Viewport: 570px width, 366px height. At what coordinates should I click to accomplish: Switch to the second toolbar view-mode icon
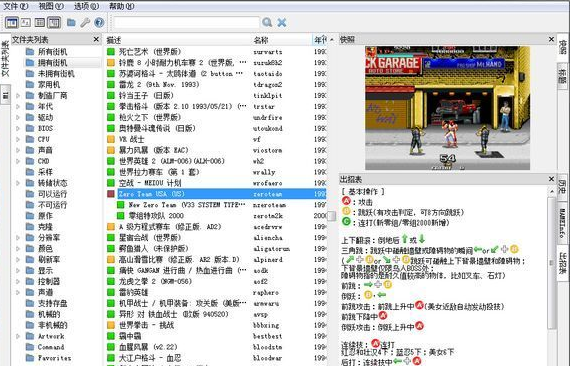coord(25,23)
